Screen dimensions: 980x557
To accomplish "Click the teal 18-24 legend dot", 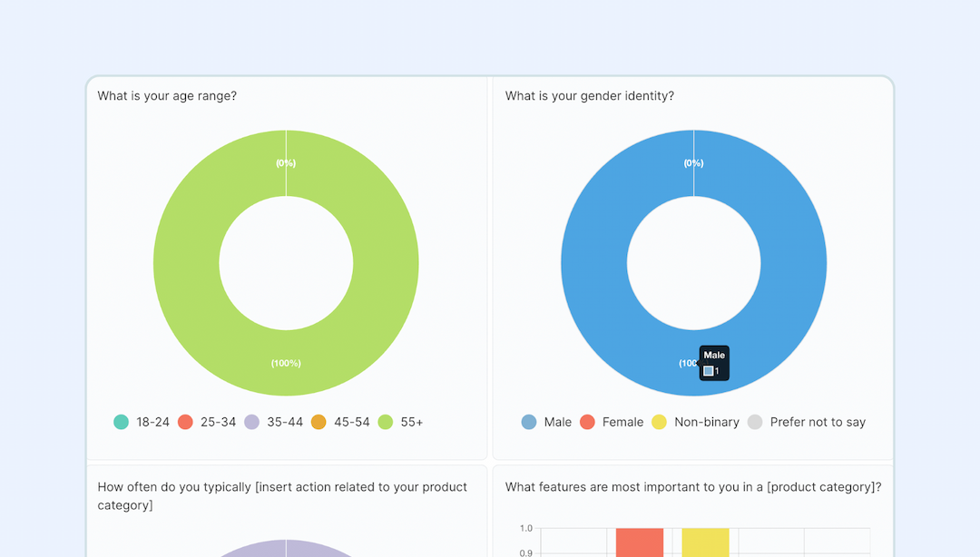I will tap(121, 422).
